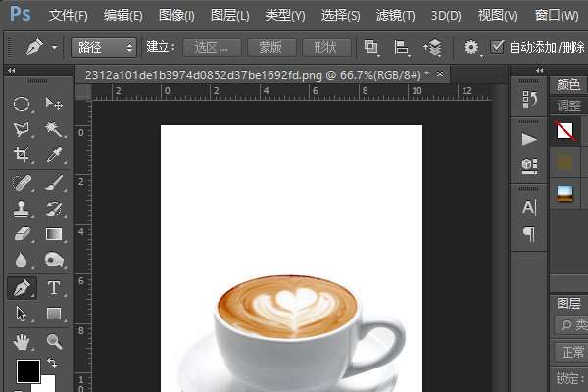Open the 类型(Y) menu
This screenshot has width=588, height=392.
pos(285,16)
